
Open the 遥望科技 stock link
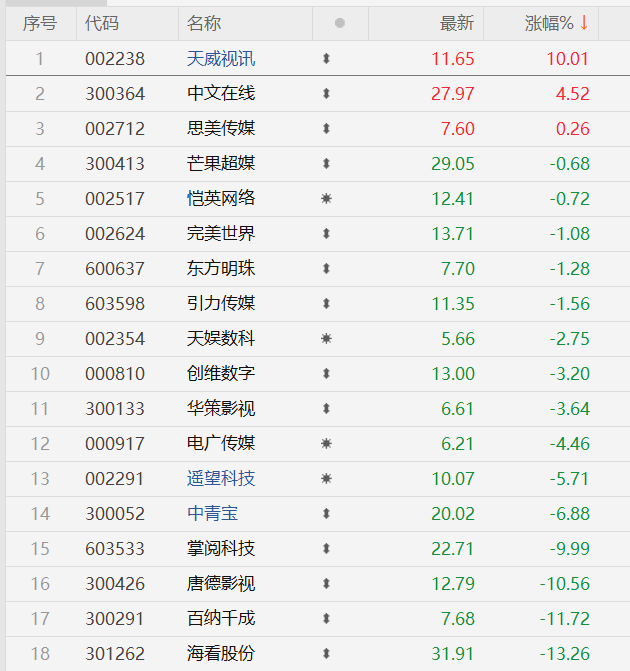[221, 479]
